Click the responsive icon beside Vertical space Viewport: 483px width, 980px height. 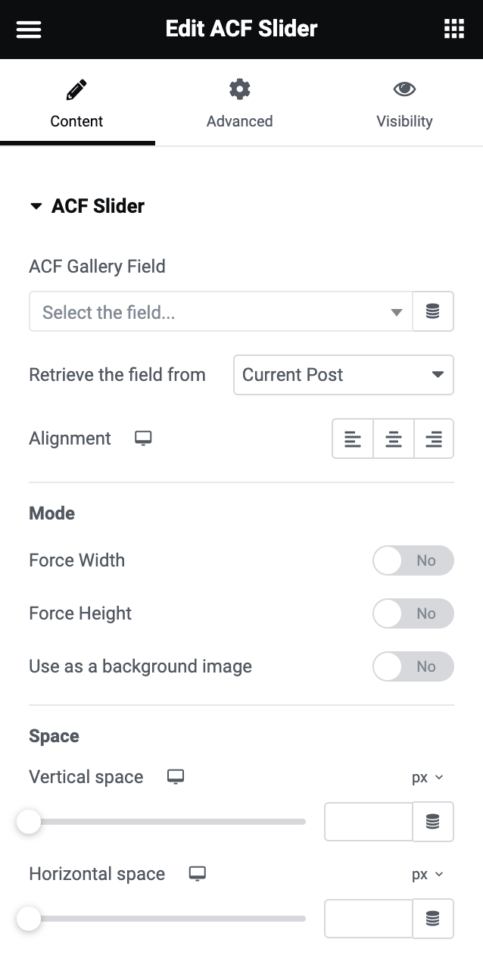point(175,776)
